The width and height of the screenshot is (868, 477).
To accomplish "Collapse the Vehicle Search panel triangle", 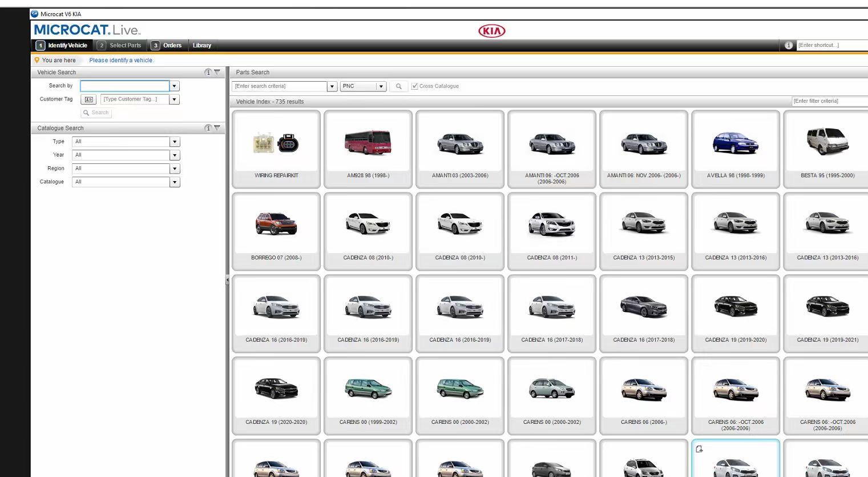I will click(x=217, y=73).
